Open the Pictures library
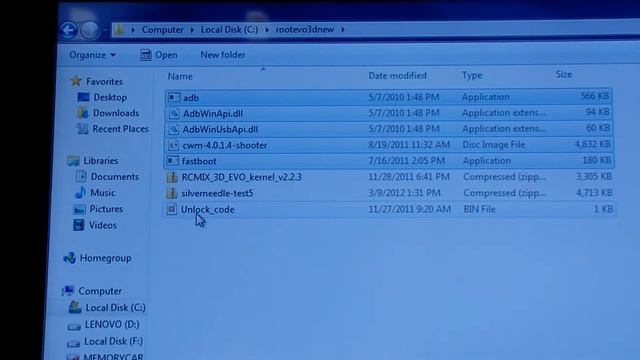This screenshot has height=360, width=640. click(106, 209)
